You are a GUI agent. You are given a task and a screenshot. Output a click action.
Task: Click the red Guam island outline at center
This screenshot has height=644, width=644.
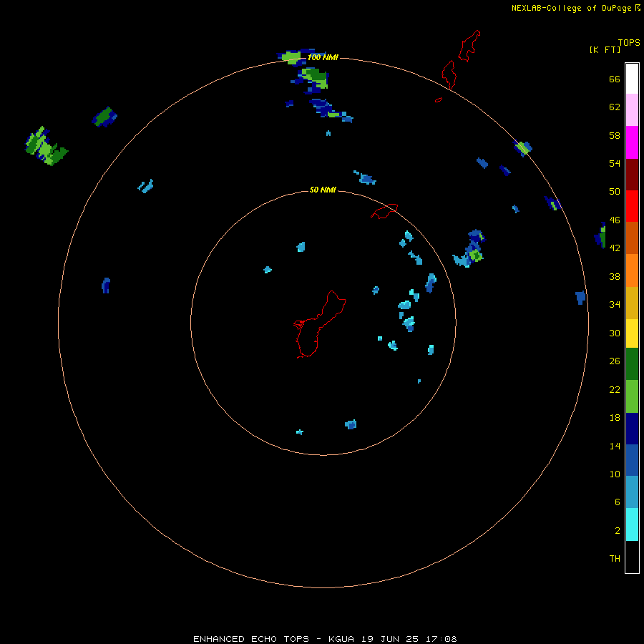click(x=320, y=324)
